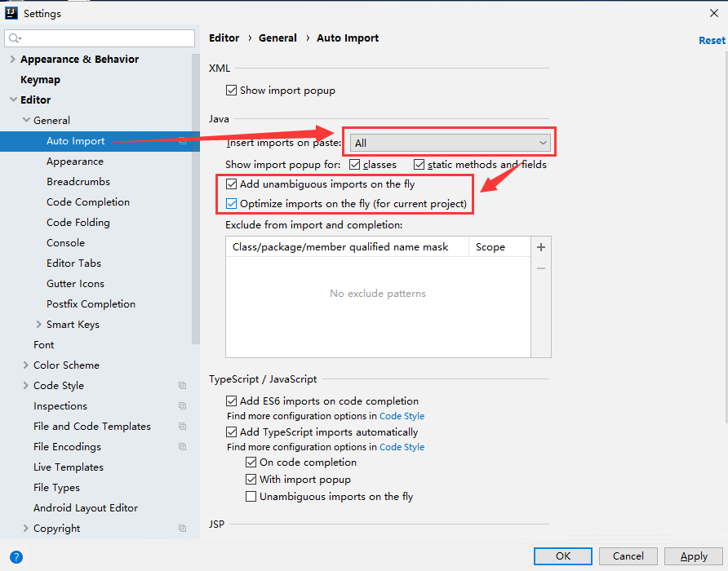The height and width of the screenshot is (571, 728).
Task: Click the Scope column header
Action: coord(491,247)
